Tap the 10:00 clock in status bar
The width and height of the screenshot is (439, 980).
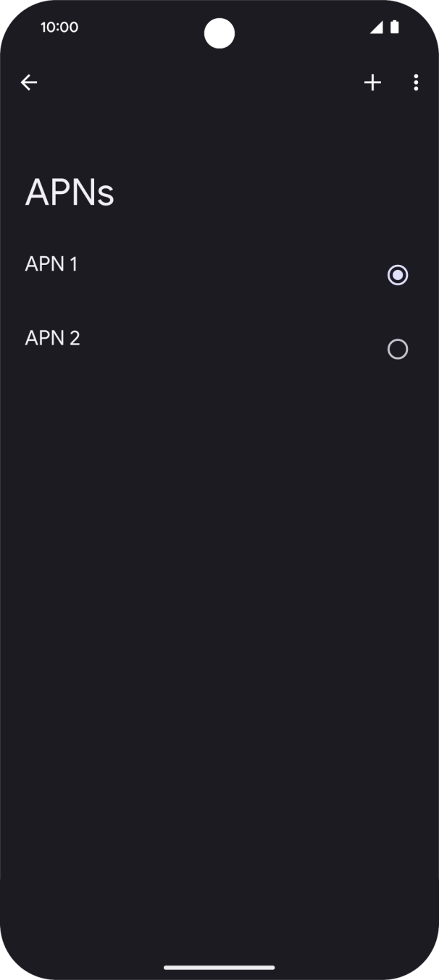59,28
